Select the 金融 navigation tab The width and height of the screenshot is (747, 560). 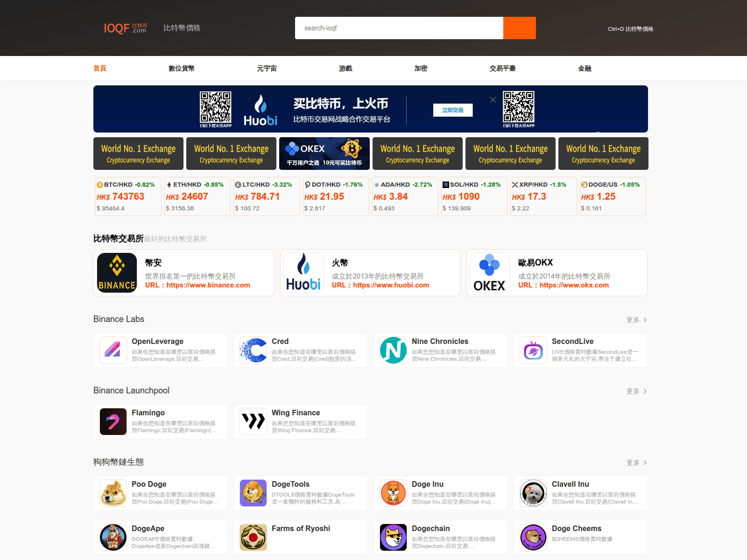coord(585,68)
